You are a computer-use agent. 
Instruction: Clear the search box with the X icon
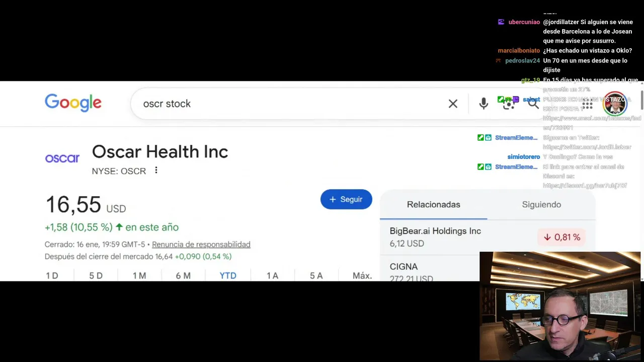click(453, 104)
